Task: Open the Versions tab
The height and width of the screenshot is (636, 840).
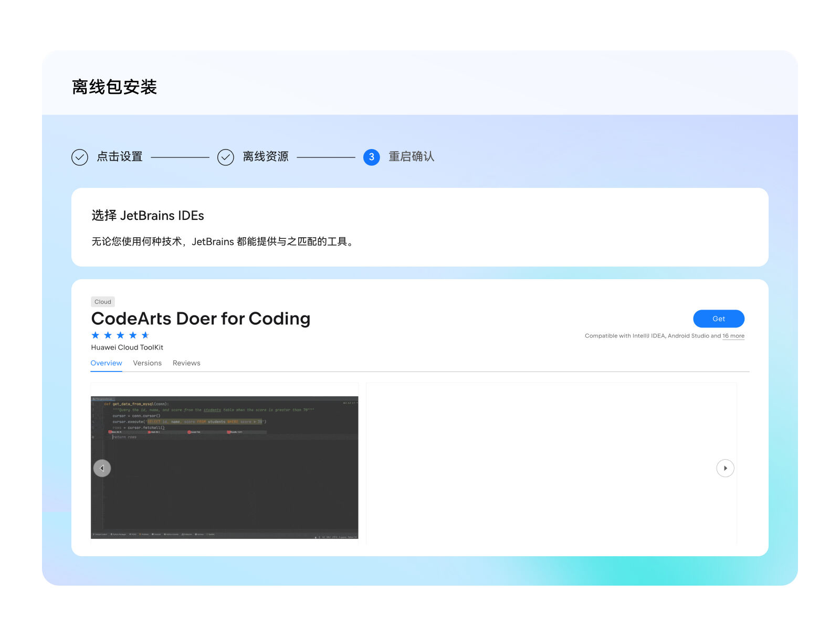Action: pyautogui.click(x=147, y=363)
